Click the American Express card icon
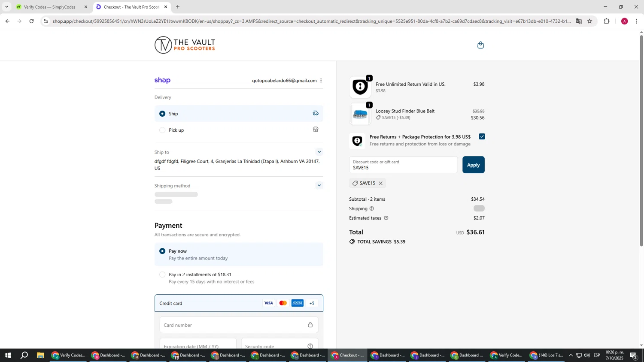This screenshot has height=362, width=644. (x=298, y=303)
